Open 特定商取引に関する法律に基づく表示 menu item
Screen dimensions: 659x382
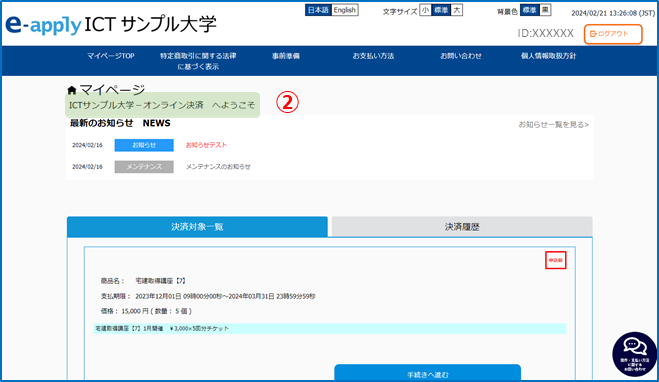point(198,61)
